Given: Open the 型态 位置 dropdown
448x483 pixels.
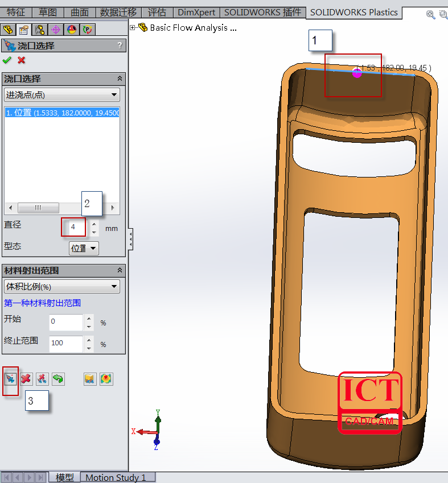Looking at the screenshot, I should click(84, 248).
